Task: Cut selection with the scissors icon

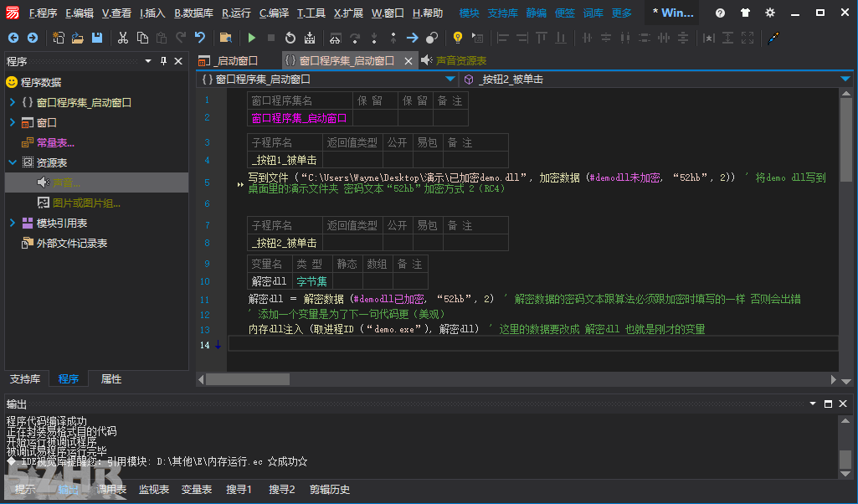Action: click(x=122, y=38)
